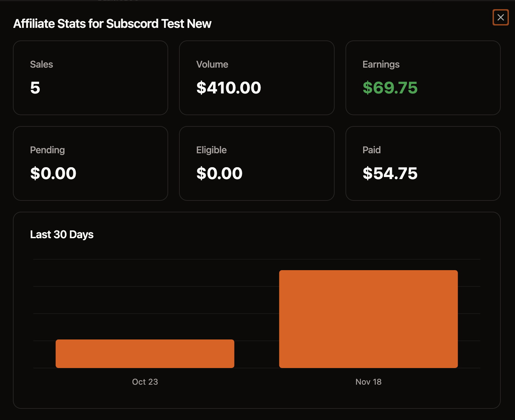The width and height of the screenshot is (515, 420).
Task: Click the Oct 23 bar in chart
Action: point(145,353)
